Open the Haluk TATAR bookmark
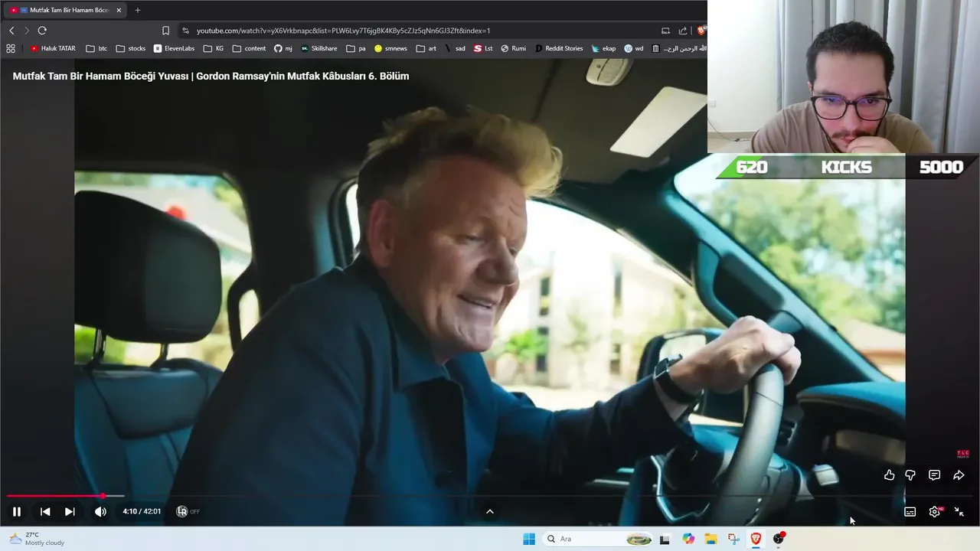This screenshot has height=551, width=980. click(53, 48)
